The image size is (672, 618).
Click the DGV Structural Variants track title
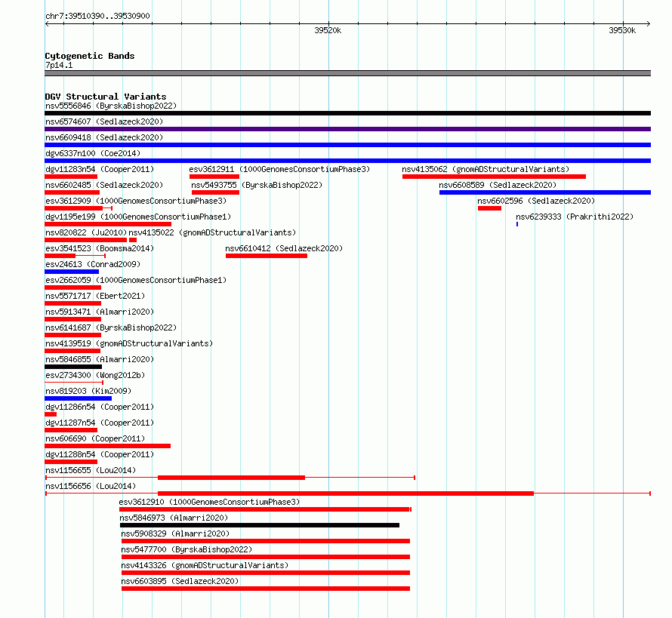coord(106,97)
